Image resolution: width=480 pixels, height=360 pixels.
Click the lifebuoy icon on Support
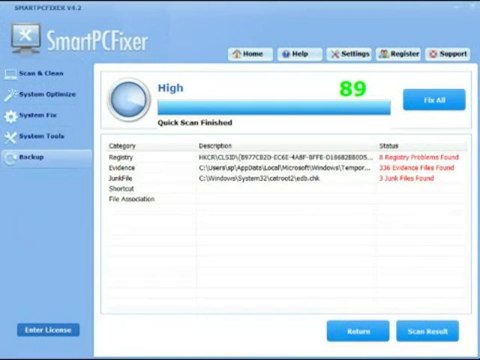[433, 54]
